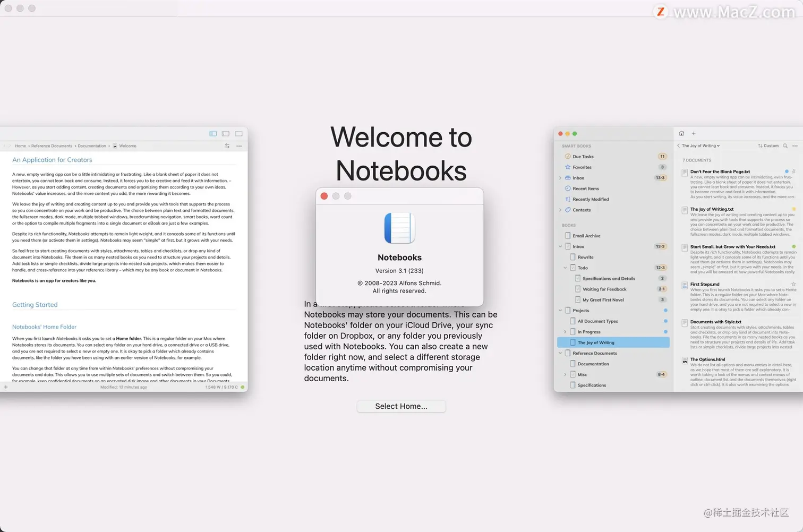
Task: Click the green status dot in the left window footer
Action: click(243, 387)
